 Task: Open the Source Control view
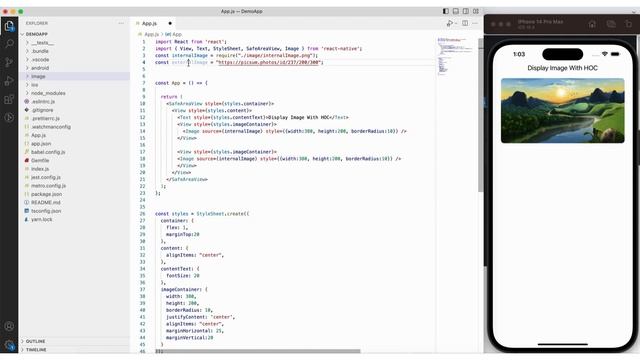[x=9, y=62]
